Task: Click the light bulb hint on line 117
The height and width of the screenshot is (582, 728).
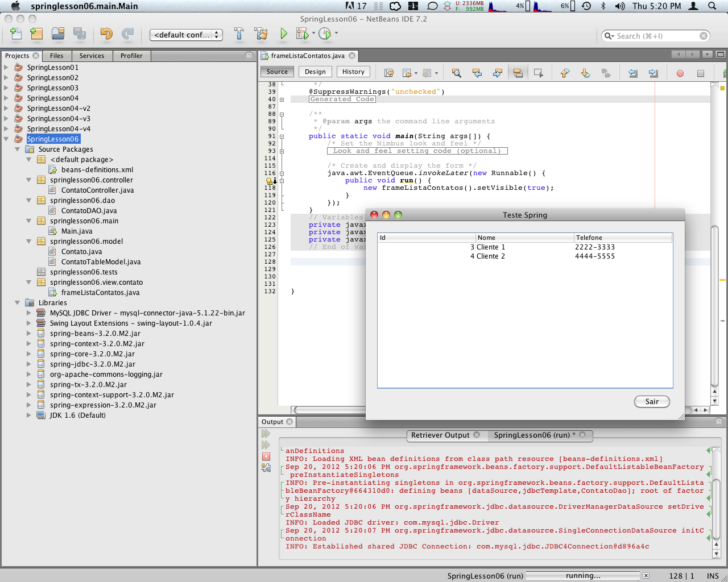Action: (269, 181)
